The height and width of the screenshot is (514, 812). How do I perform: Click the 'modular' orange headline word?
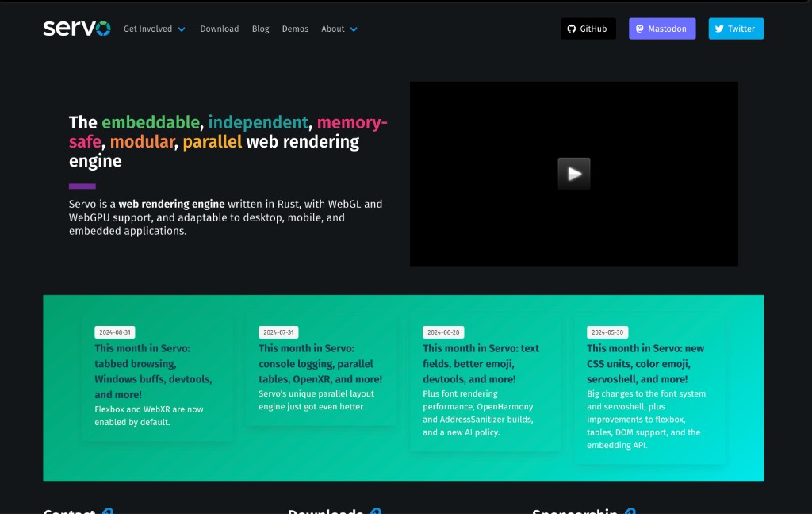coord(142,141)
